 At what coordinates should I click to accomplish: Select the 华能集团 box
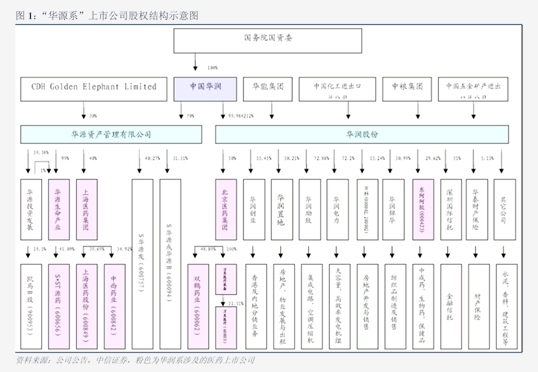coord(268,89)
